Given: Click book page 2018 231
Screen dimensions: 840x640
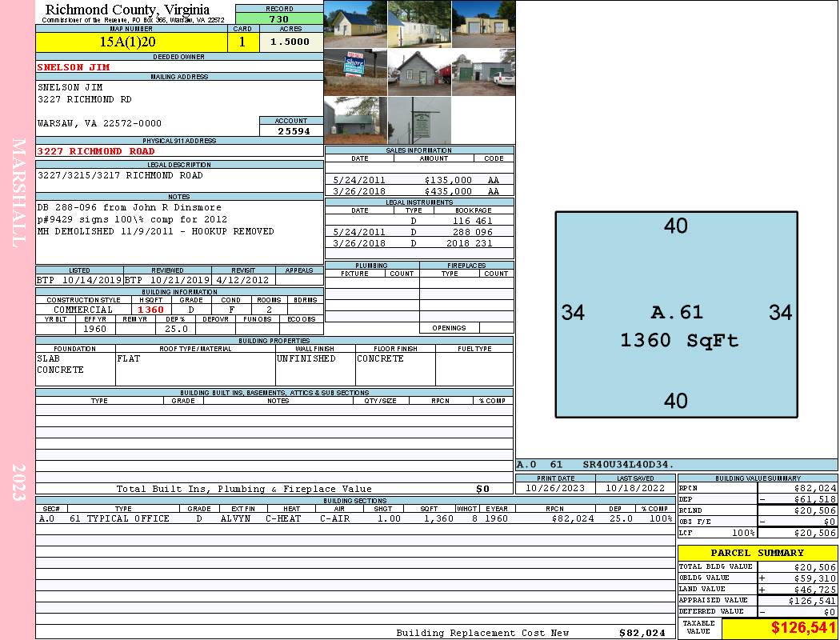Looking at the screenshot, I should [470, 243].
